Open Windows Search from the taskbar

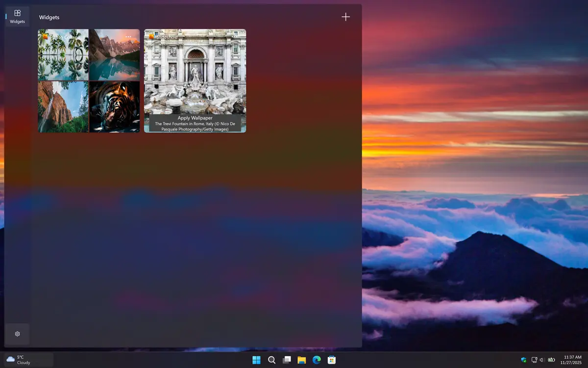point(271,360)
